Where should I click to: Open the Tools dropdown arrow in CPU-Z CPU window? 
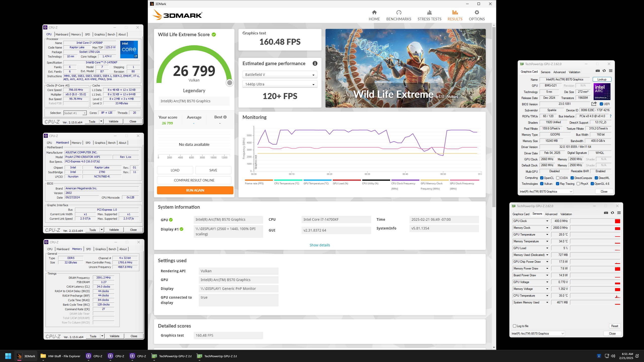pyautogui.click(x=101, y=121)
